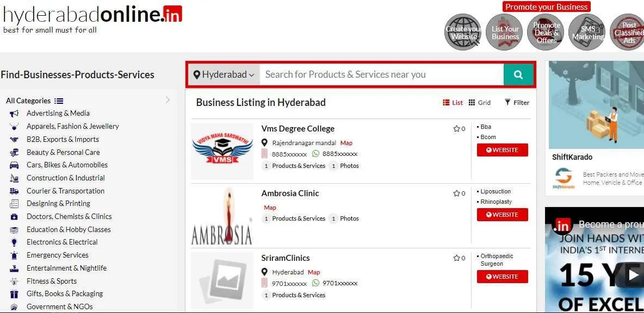Play the video in the sidebar ad
This screenshot has width=644, height=313.
pyautogui.click(x=633, y=274)
